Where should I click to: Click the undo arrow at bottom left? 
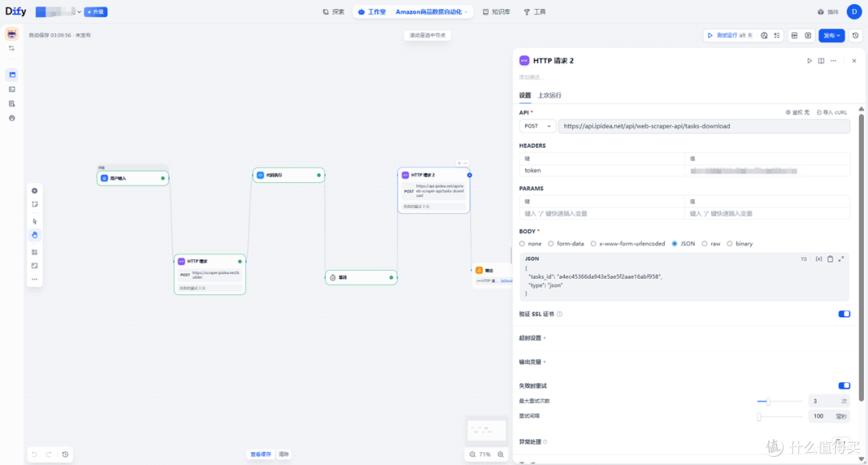tap(35, 455)
